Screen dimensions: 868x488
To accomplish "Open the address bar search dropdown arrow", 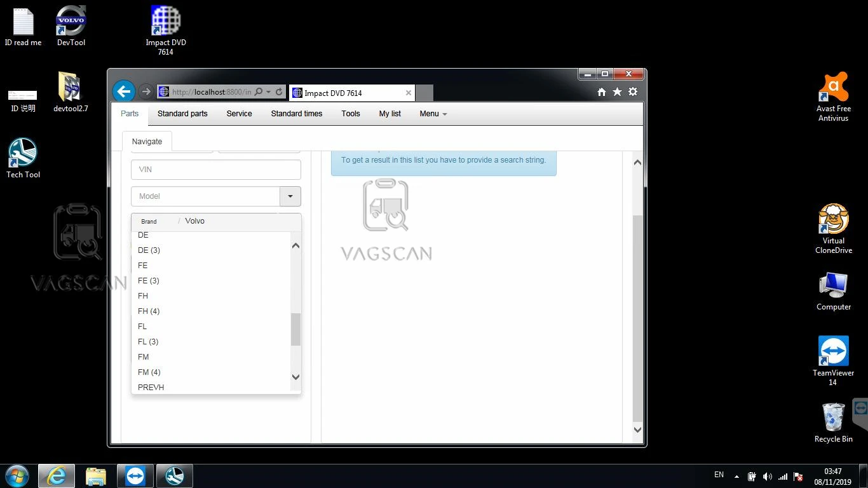I will point(269,92).
